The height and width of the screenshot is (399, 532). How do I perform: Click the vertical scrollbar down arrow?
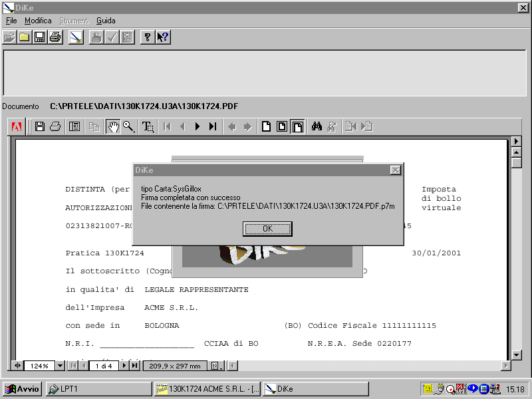coord(516,355)
